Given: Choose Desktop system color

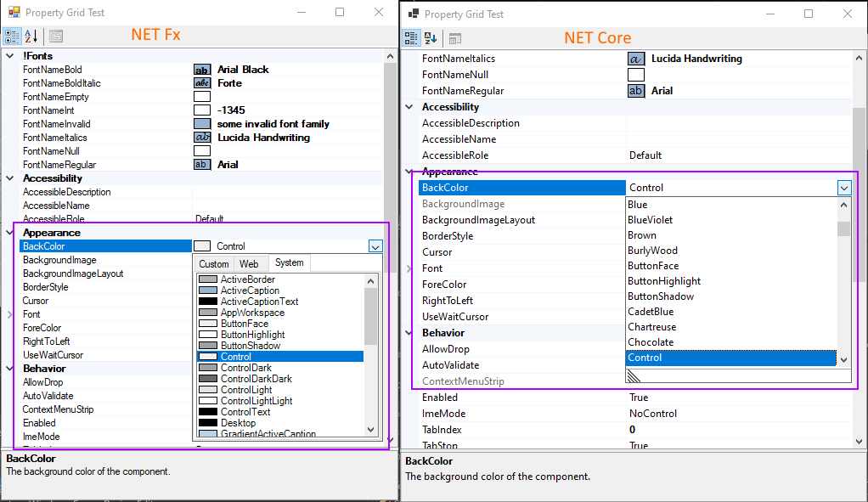Looking at the screenshot, I should [280, 423].
